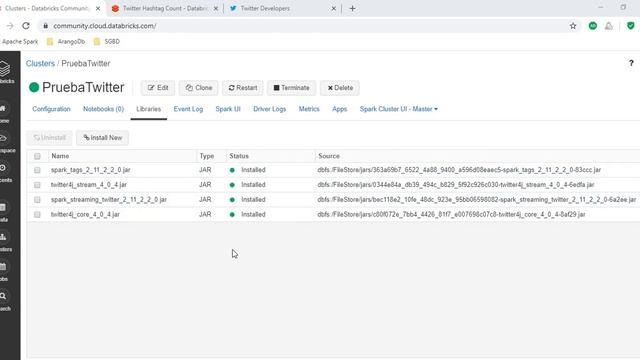The image size is (640, 360).
Task: Sort by the Name column header
Action: tap(60, 156)
